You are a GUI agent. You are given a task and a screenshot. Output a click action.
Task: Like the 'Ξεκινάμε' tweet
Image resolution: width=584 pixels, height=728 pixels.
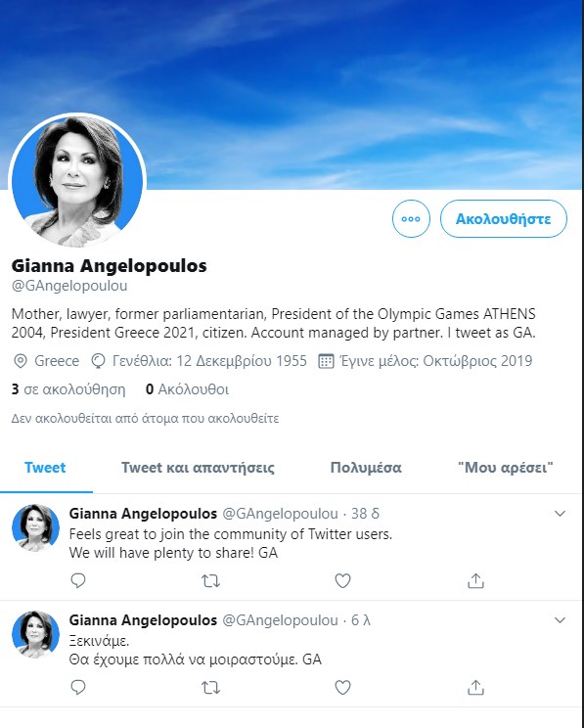pos(342,687)
